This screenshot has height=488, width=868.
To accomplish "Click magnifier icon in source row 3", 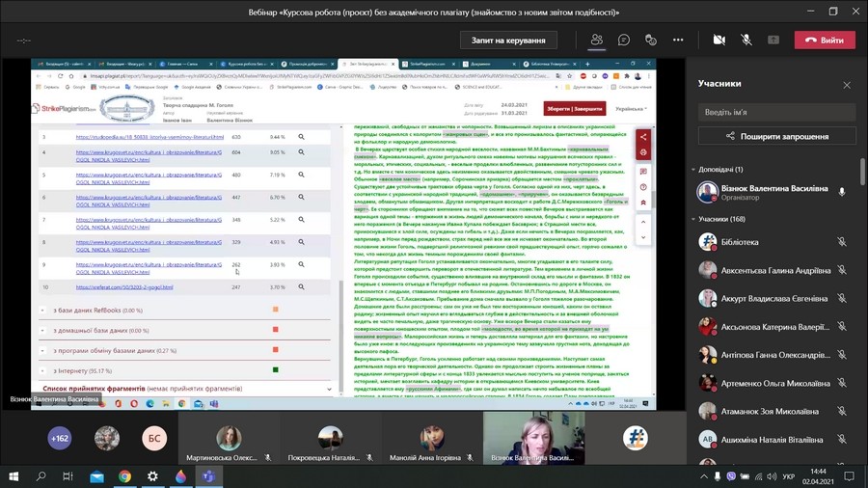I will [301, 137].
